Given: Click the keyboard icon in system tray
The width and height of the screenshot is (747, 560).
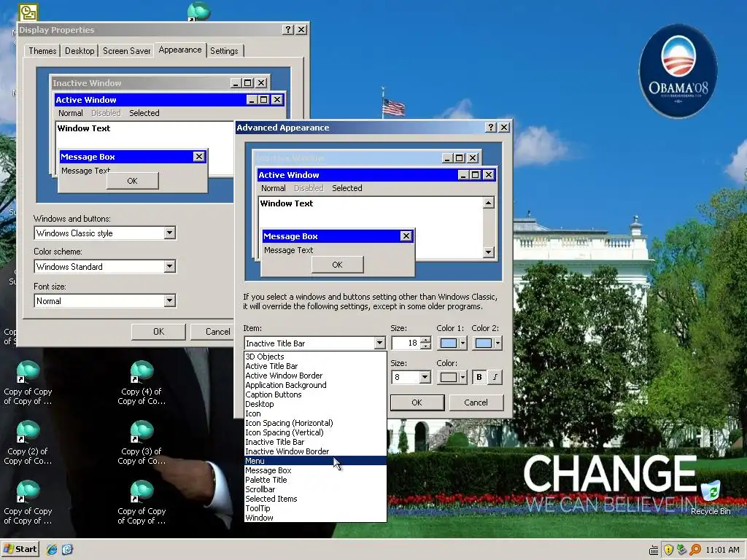Looking at the screenshot, I should click(654, 550).
